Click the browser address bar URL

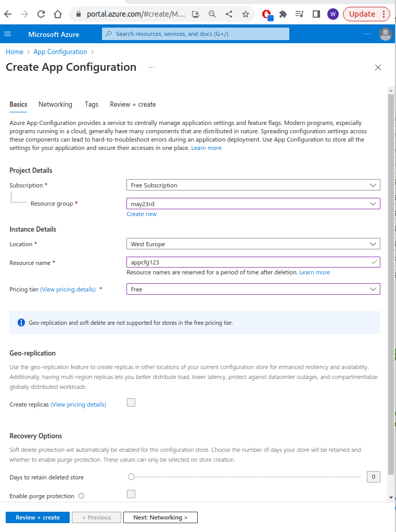pyautogui.click(x=136, y=14)
